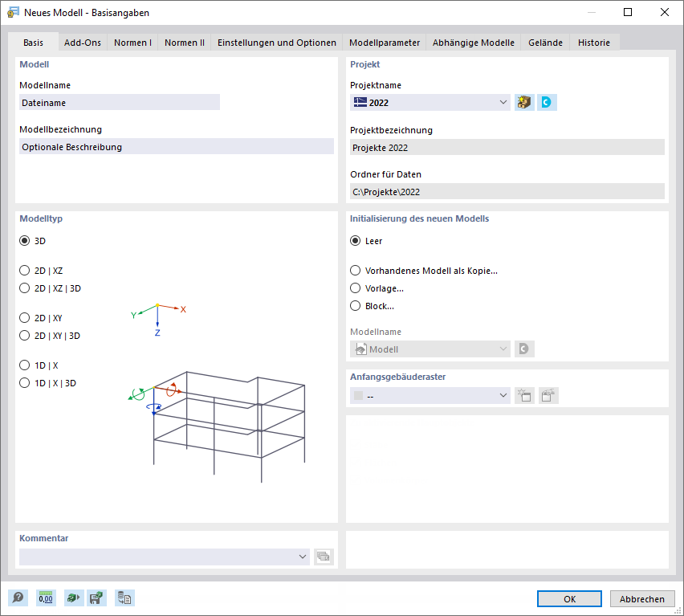This screenshot has width=684, height=616.
Task: Click inside the Modellname field showing Dateiname
Action: click(x=119, y=102)
